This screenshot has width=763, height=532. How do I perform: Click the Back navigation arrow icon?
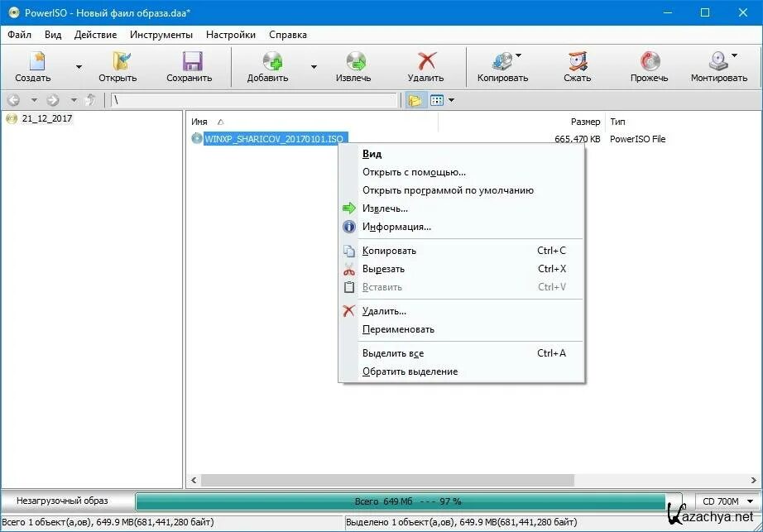(13, 100)
